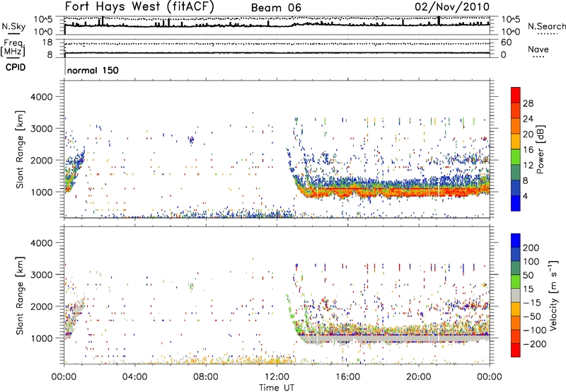
Task: Click the Velocity [m s-1] colorbar label
Action: click(x=553, y=295)
